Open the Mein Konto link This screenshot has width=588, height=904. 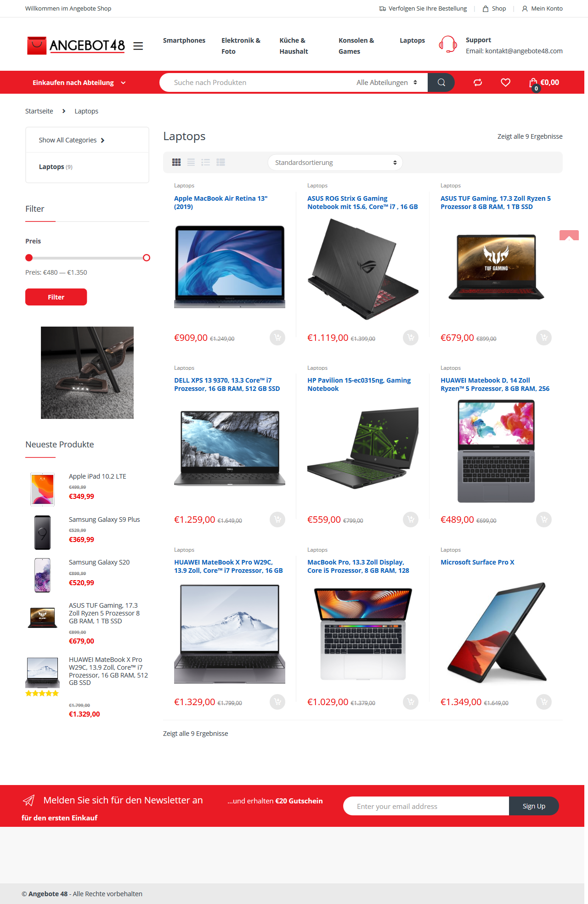(542, 8)
